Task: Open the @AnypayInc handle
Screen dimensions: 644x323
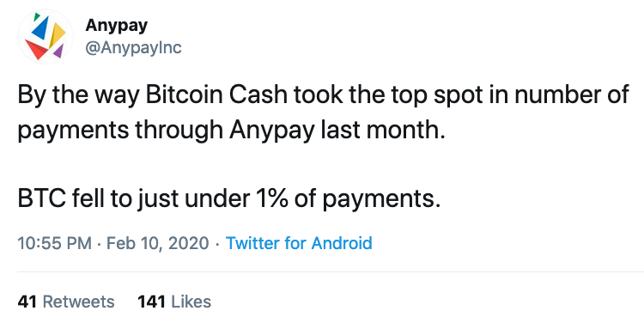Action: [133, 48]
